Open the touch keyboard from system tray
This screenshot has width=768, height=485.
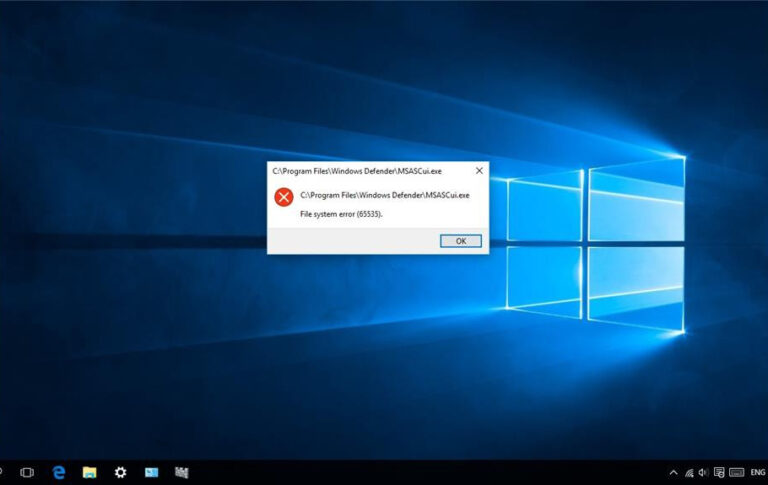click(737, 472)
